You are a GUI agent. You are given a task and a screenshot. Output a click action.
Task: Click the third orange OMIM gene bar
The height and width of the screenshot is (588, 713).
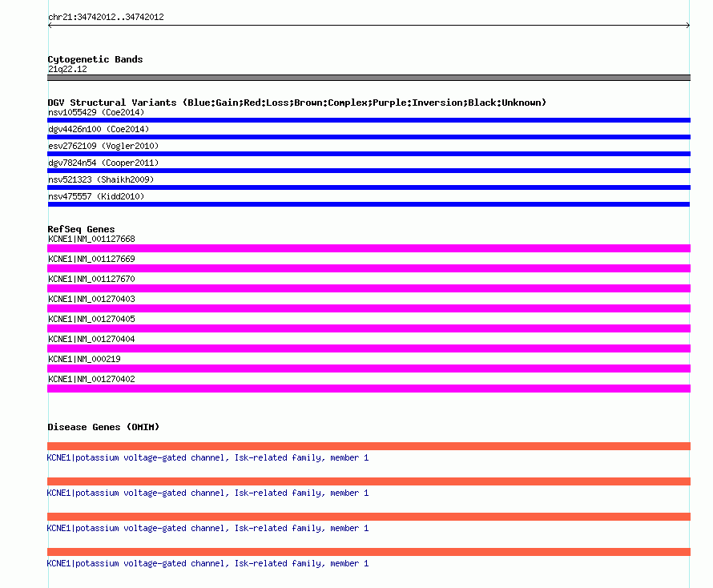[369, 517]
